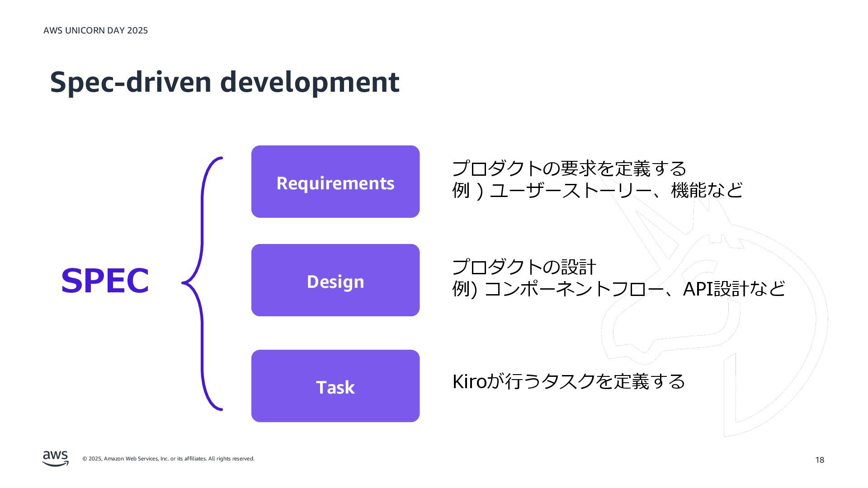Click the large SPEC label

[x=105, y=281]
